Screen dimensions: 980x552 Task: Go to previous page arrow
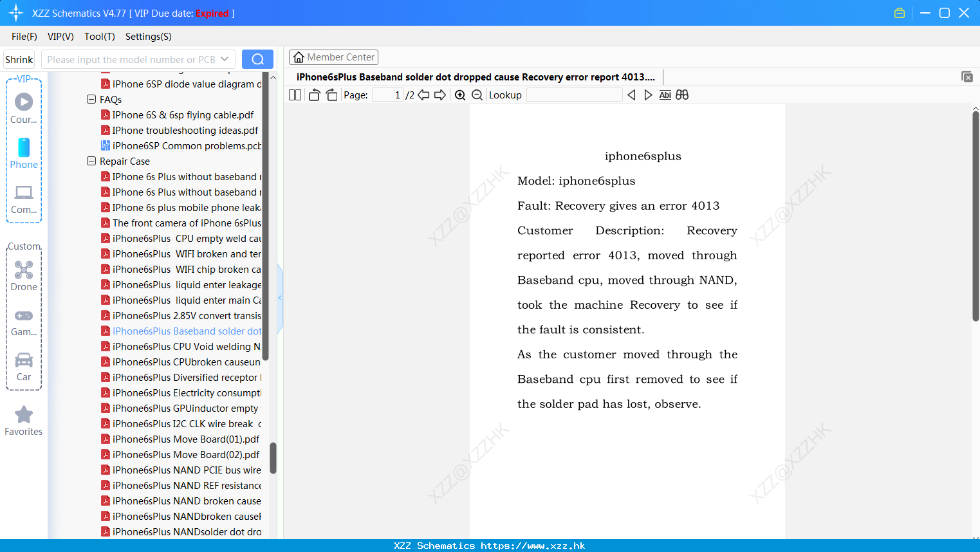click(423, 95)
